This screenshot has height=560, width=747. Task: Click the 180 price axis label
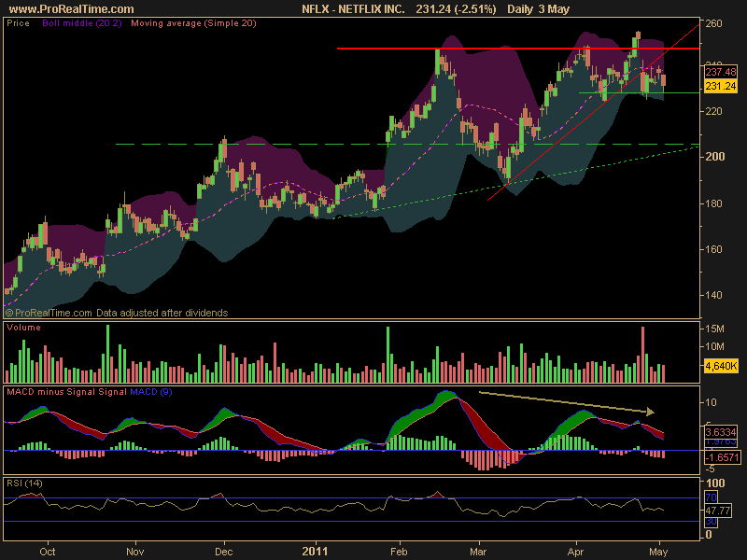tap(713, 203)
